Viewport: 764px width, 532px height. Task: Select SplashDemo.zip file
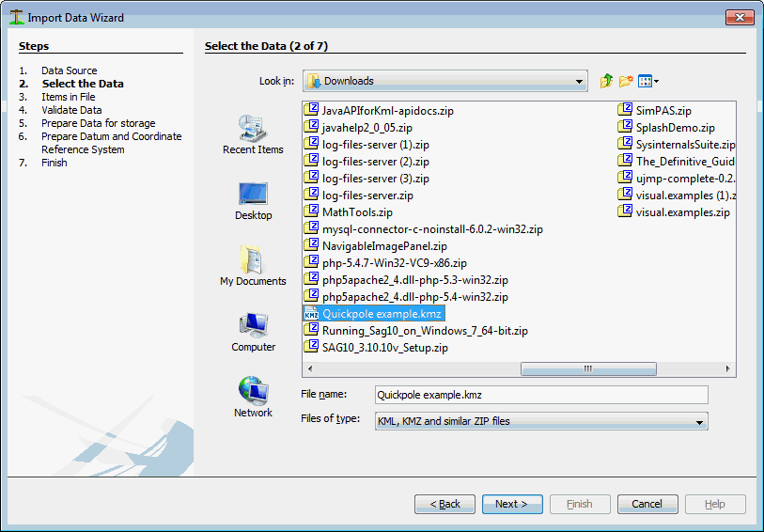pyautogui.click(x=666, y=128)
